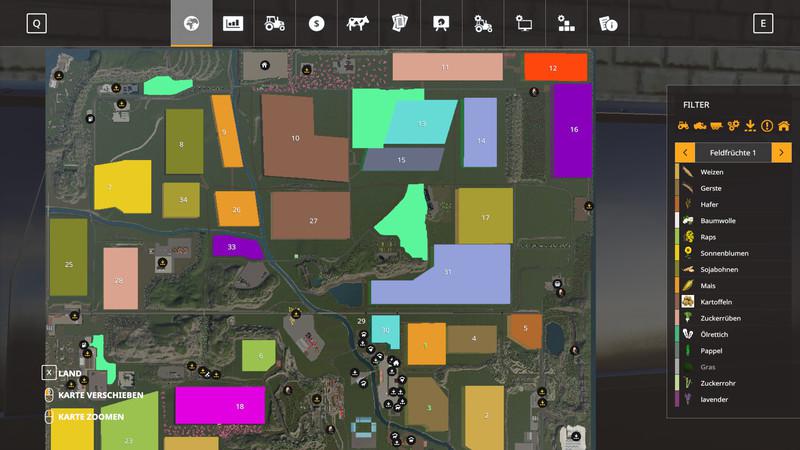Select field 18 on the map
800x450 pixels.
pyautogui.click(x=220, y=406)
